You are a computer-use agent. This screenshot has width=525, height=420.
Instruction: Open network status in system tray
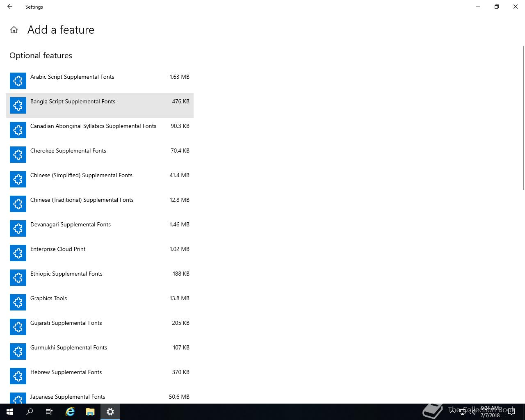click(x=462, y=412)
